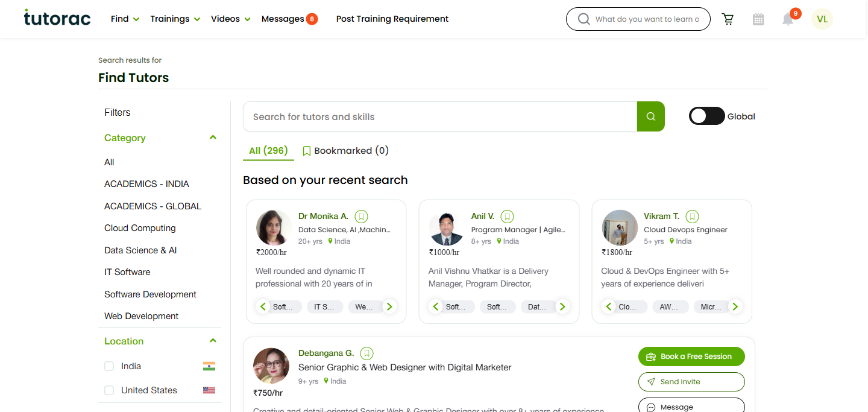Click Vikram T.'s profile photo
This screenshot has width=868, height=412.
(x=620, y=227)
